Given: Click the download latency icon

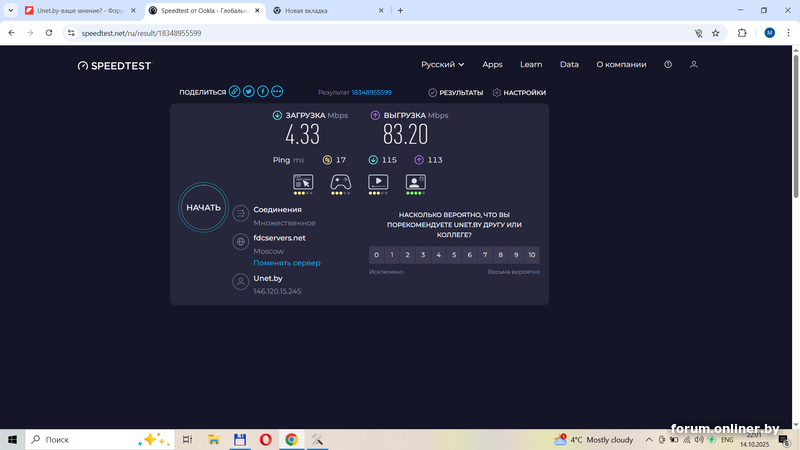Looking at the screenshot, I should (373, 160).
